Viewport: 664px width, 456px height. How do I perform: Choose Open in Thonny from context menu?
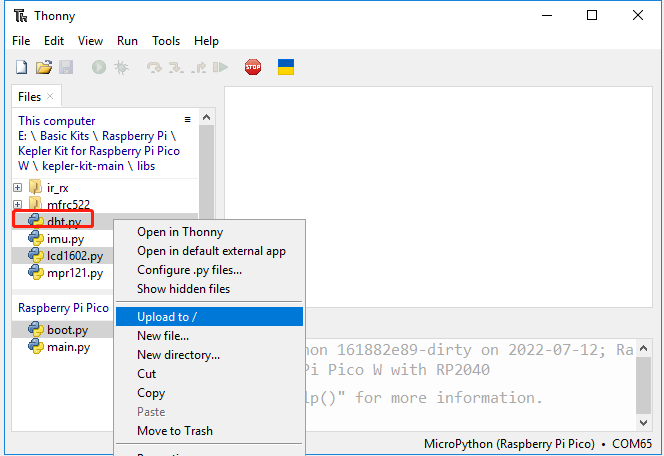coord(210,232)
